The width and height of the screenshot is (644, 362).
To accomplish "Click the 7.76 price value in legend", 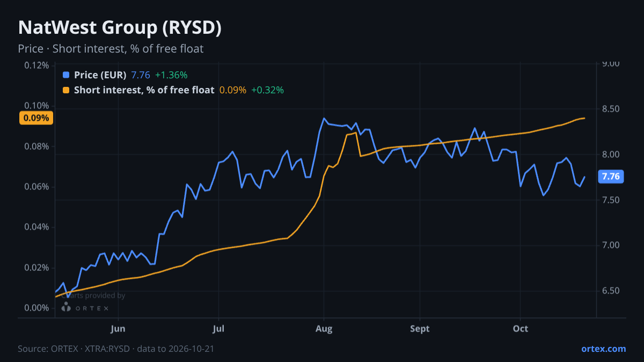I will [x=141, y=75].
